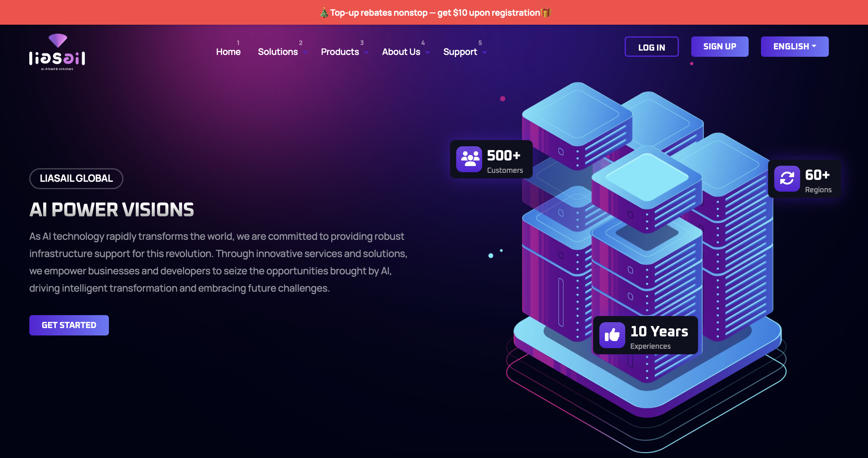Screen dimensions: 868x458
Task: Expand the Products dropdown chevron
Action: 366,52
